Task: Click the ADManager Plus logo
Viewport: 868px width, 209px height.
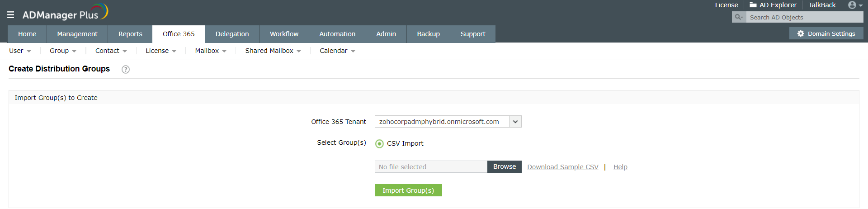Action: coord(65,13)
